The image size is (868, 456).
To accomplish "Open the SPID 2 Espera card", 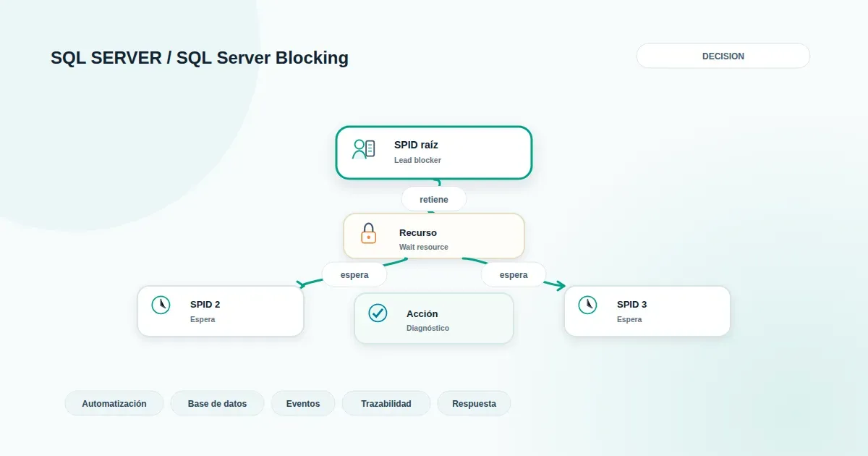I will 221,311.
